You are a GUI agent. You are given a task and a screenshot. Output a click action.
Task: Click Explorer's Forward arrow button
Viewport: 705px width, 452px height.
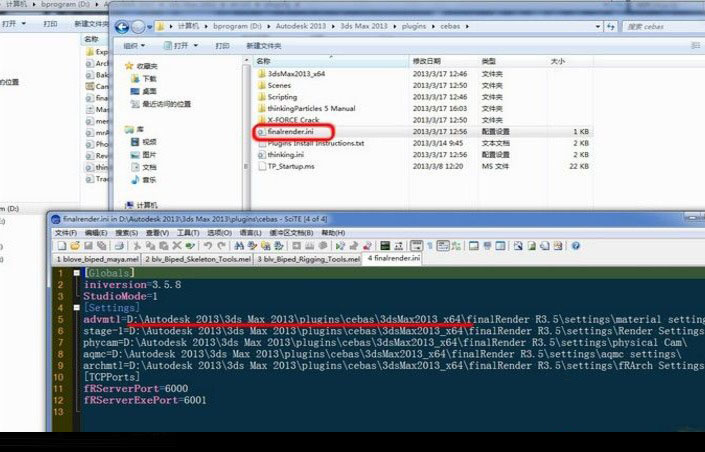click(x=138, y=27)
